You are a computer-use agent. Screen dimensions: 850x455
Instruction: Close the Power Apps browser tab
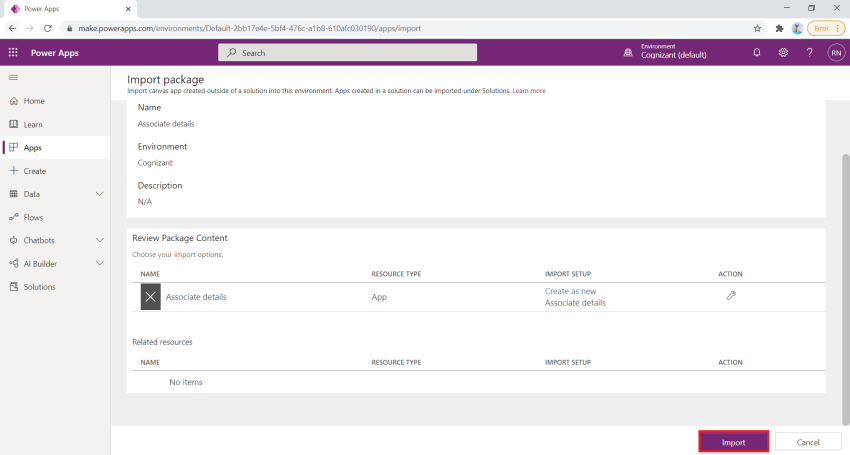point(128,9)
